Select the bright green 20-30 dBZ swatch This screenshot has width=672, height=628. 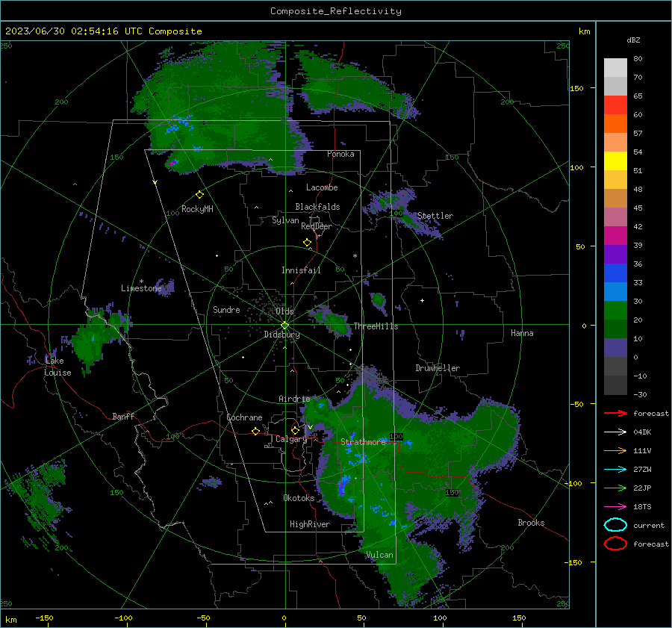pyautogui.click(x=615, y=311)
